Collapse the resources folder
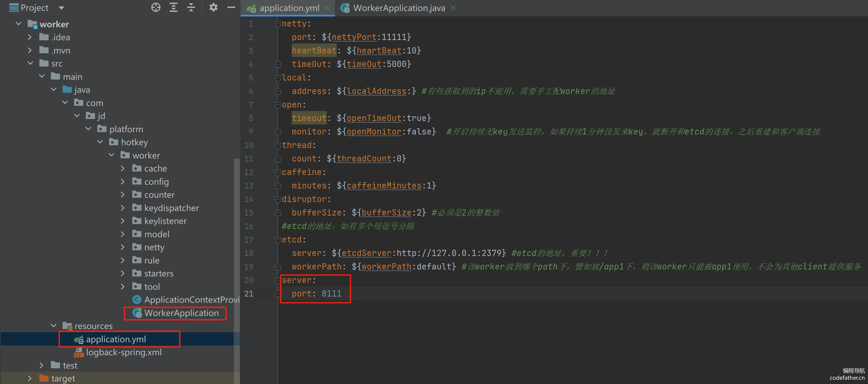Screen dimensions: 868x384 [x=53, y=326]
